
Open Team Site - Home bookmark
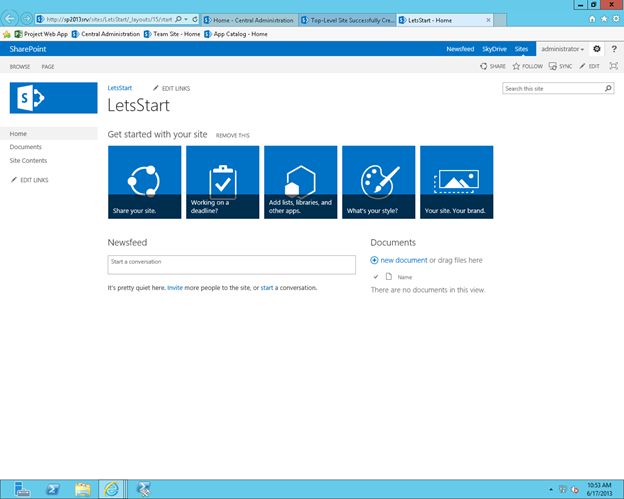point(172,34)
